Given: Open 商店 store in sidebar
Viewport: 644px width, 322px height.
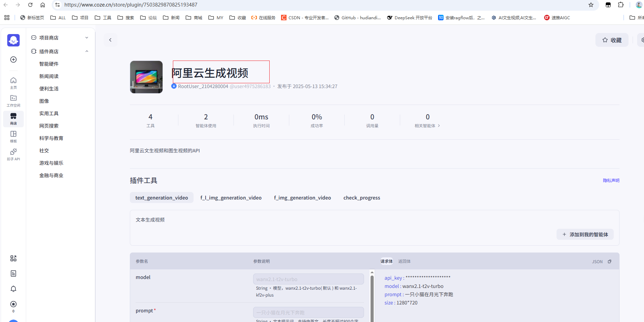Looking at the screenshot, I should tap(13, 119).
